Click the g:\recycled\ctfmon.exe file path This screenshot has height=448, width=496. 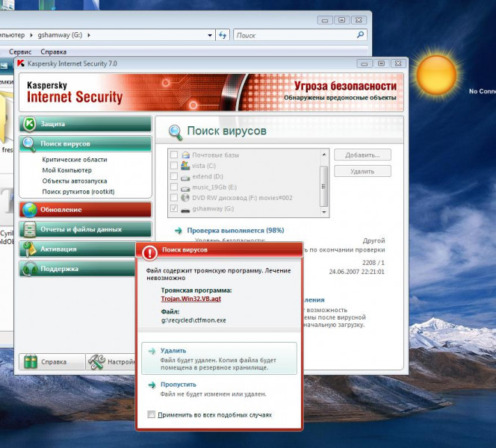click(x=193, y=320)
